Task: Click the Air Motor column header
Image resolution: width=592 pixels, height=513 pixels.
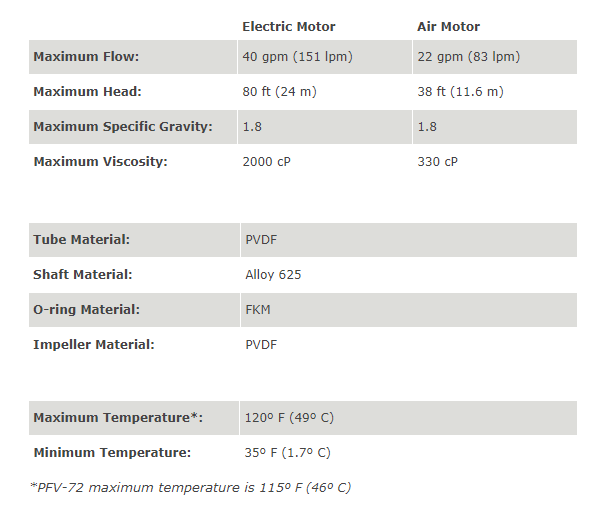Action: (448, 27)
